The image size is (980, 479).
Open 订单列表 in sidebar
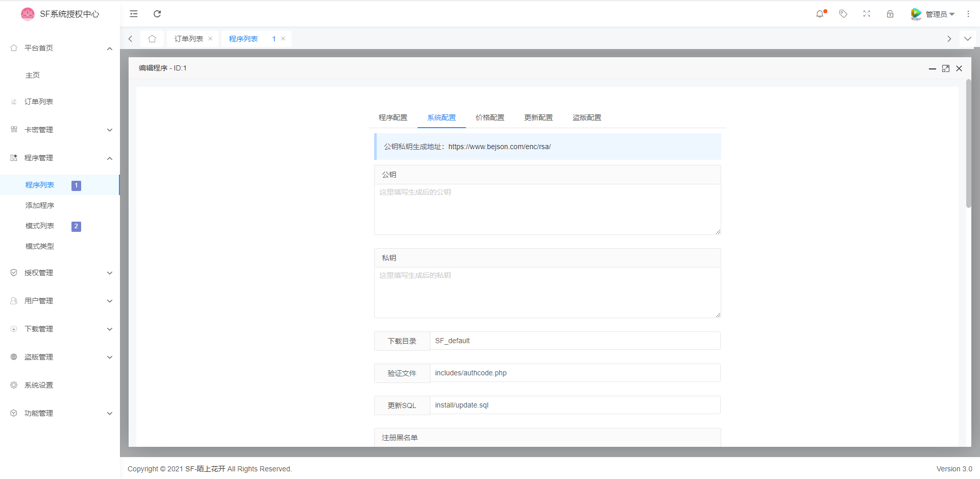pyautogui.click(x=39, y=102)
